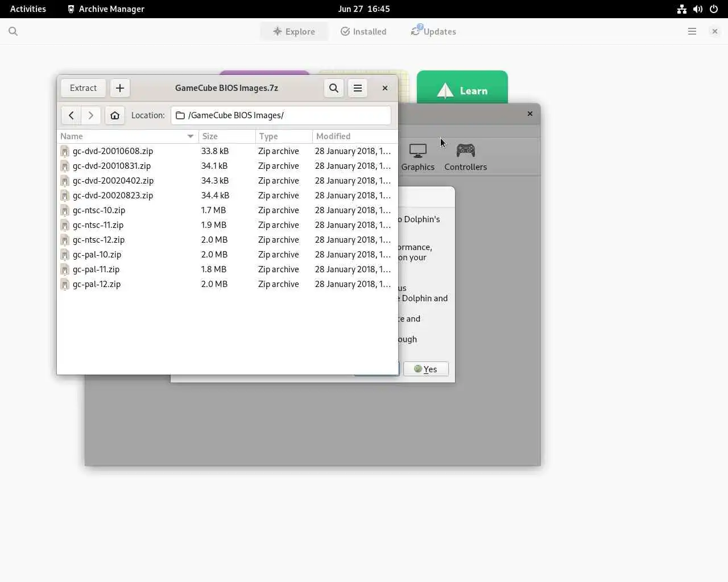Click the home location button
728x582 pixels.
tap(115, 115)
